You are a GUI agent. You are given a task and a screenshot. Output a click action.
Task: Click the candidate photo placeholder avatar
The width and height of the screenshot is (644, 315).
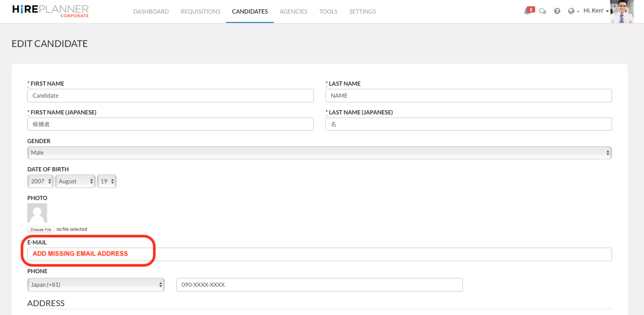click(37, 213)
